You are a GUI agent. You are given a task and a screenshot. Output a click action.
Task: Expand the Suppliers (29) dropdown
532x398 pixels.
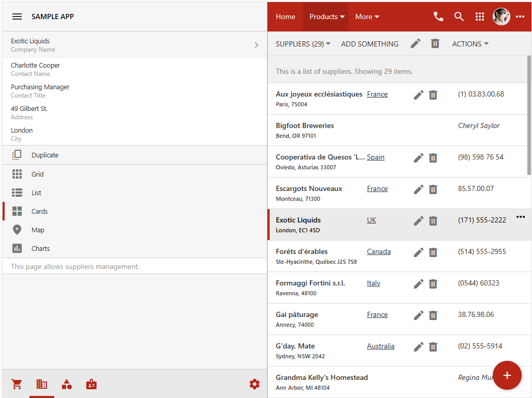303,44
